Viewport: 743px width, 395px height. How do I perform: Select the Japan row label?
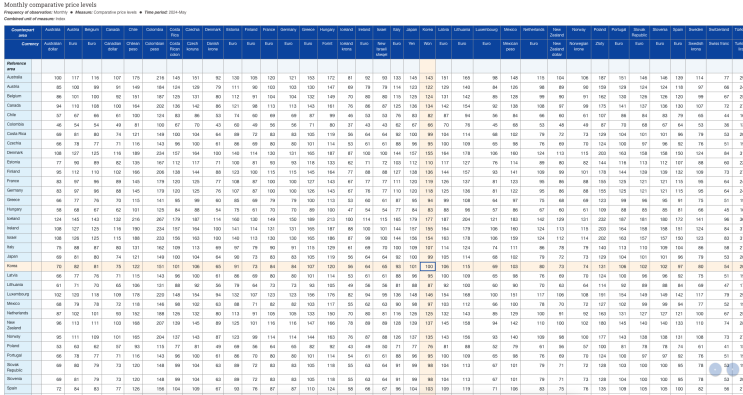pos(18,257)
